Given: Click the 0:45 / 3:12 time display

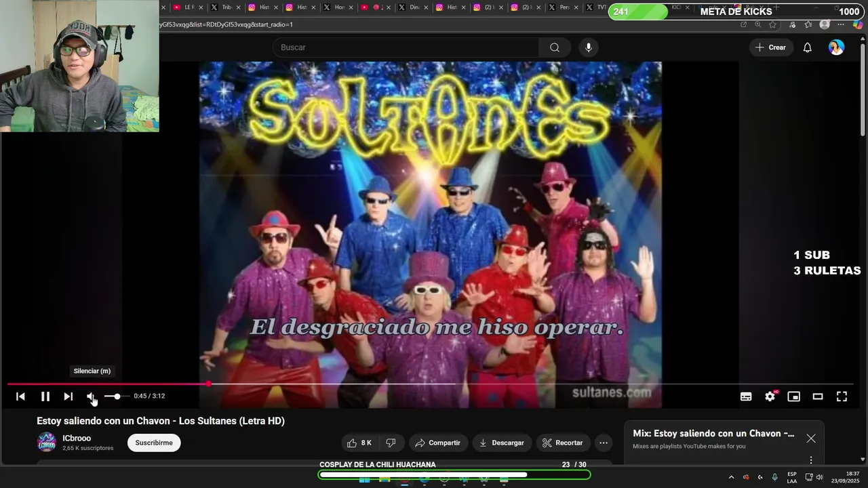Looking at the screenshot, I should (149, 396).
